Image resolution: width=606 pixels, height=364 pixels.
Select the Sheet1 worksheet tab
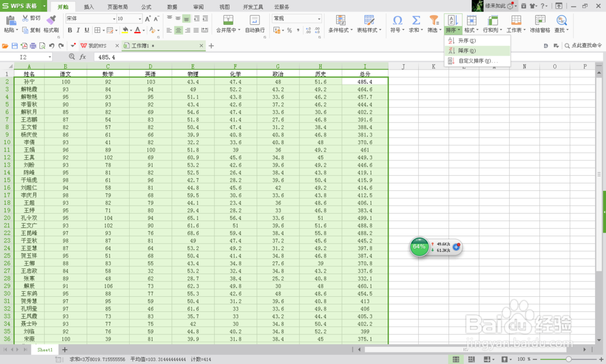point(45,349)
